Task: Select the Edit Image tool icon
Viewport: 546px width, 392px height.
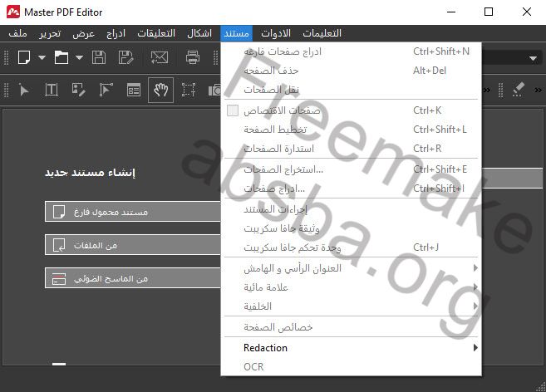Action: (78, 91)
